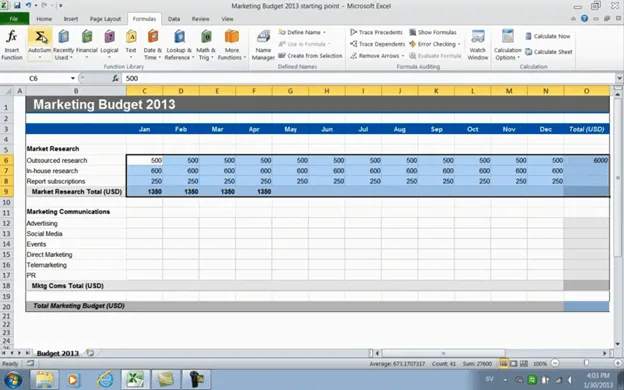
Task: Select the Total 6000 cell
Action: 586,160
